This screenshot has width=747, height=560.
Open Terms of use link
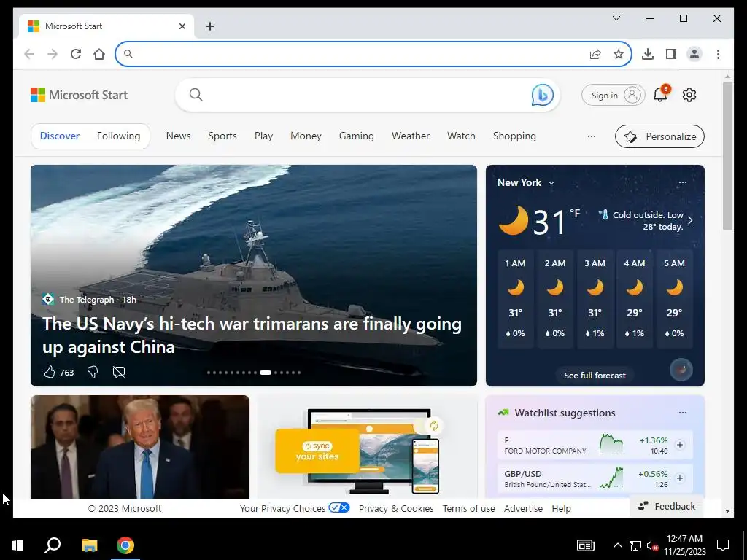click(x=469, y=508)
